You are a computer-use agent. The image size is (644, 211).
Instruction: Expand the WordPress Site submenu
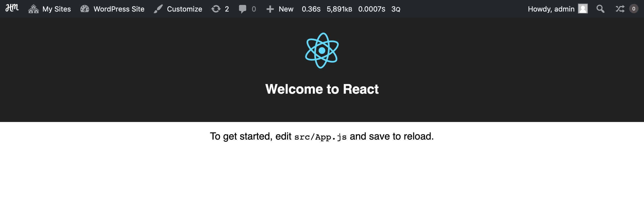click(119, 9)
